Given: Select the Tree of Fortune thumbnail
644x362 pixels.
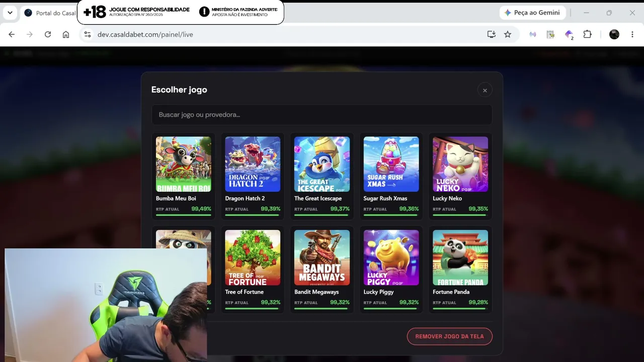Looking at the screenshot, I should (x=253, y=257).
